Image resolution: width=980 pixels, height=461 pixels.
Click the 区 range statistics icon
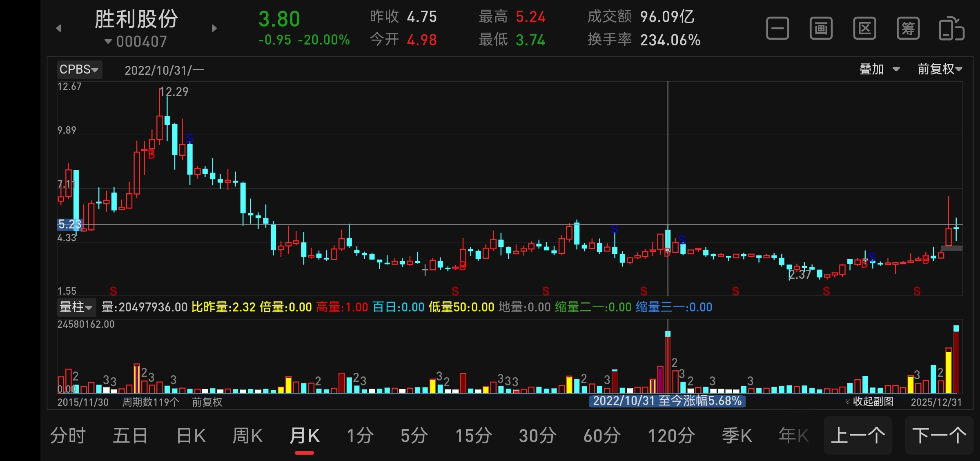(864, 29)
